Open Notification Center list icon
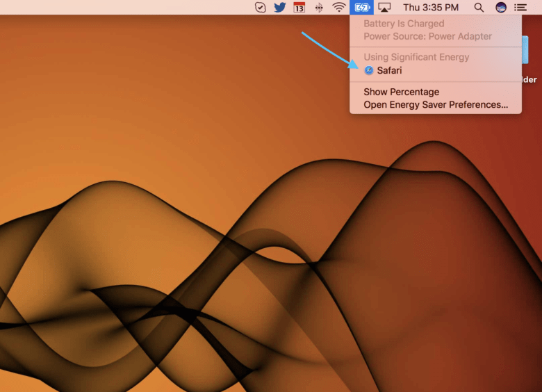 tap(520, 8)
